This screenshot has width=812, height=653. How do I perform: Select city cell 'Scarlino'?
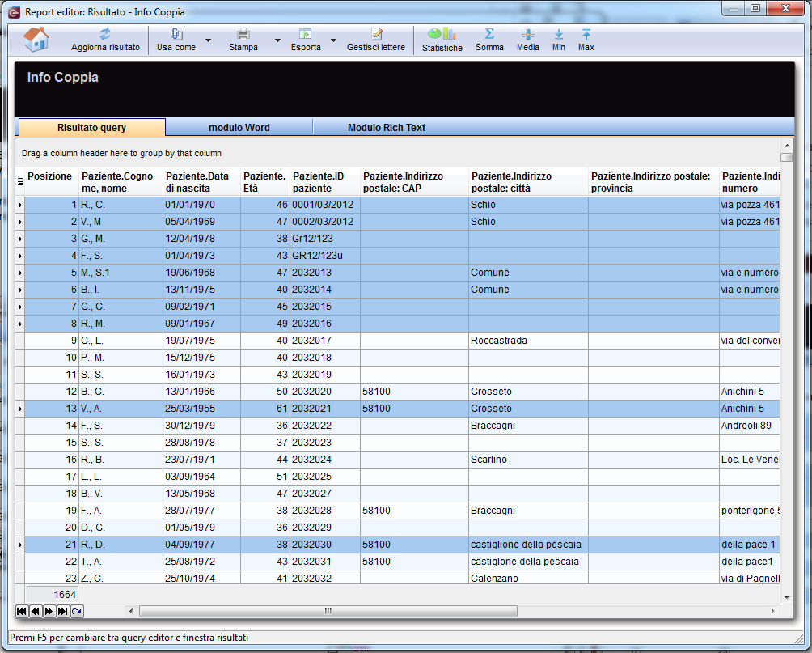pos(528,460)
